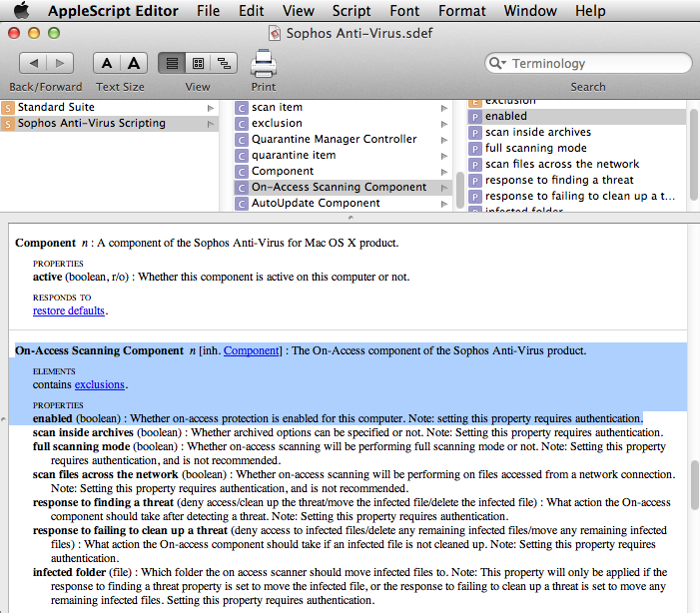Select scan files across the network property

pos(576,165)
